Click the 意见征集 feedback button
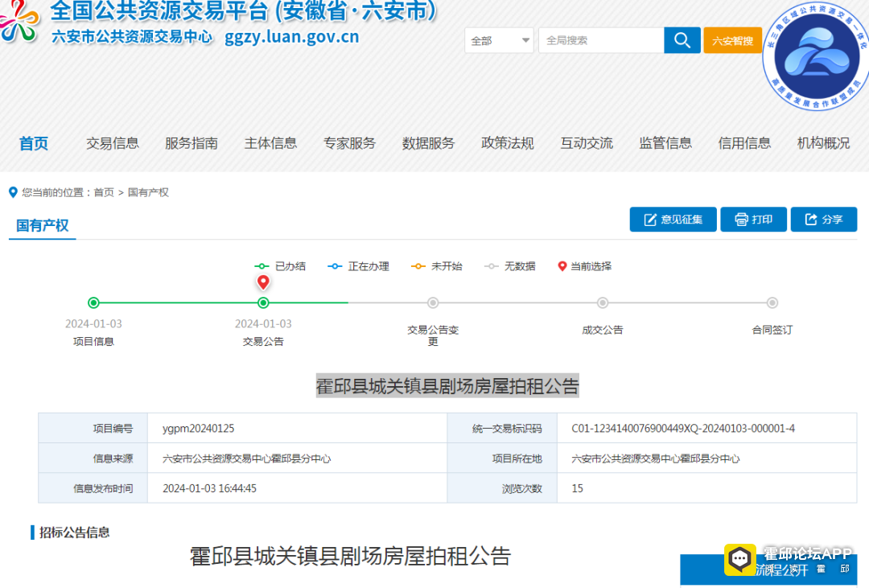 [x=673, y=220]
